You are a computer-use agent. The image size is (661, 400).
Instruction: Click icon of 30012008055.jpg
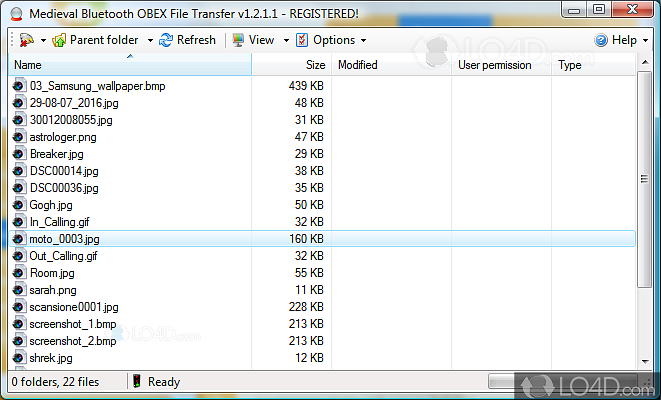(x=19, y=120)
